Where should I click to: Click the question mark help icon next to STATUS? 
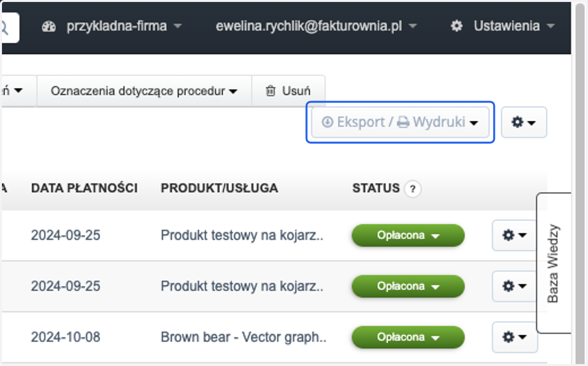[413, 189]
